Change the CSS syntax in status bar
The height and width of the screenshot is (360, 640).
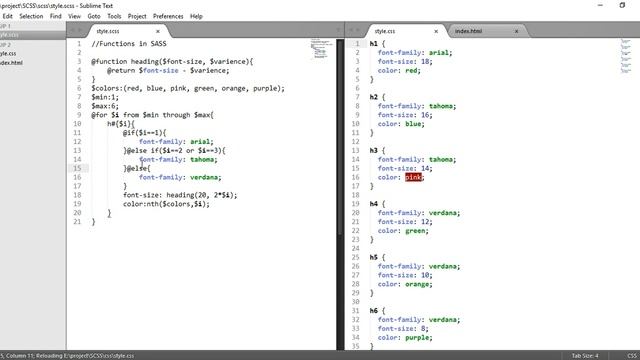(x=632, y=356)
